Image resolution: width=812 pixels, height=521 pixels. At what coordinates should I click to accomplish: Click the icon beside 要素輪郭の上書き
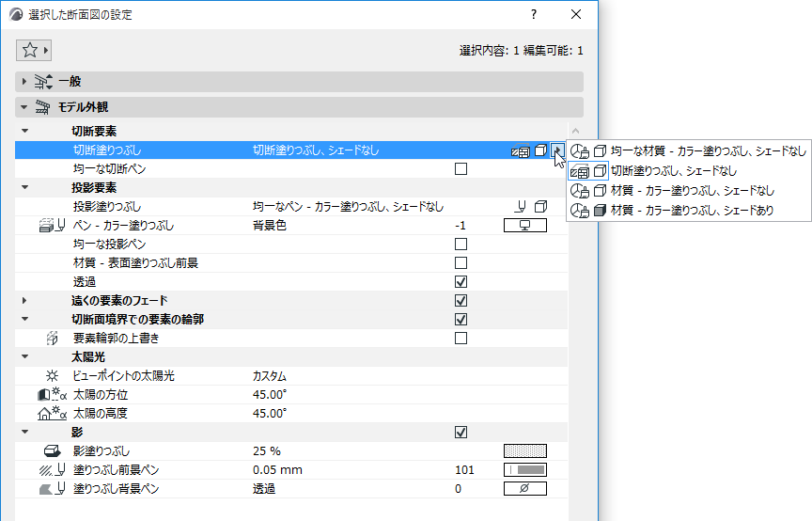tap(52, 338)
